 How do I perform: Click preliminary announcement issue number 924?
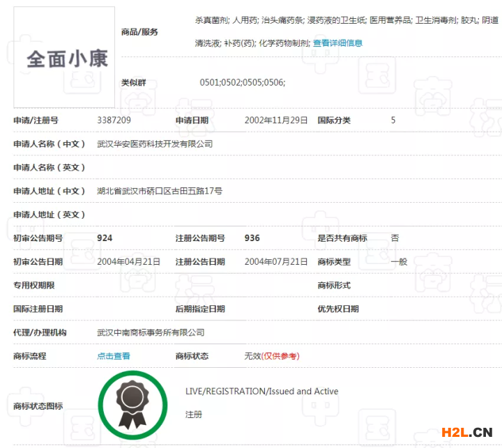(x=105, y=238)
